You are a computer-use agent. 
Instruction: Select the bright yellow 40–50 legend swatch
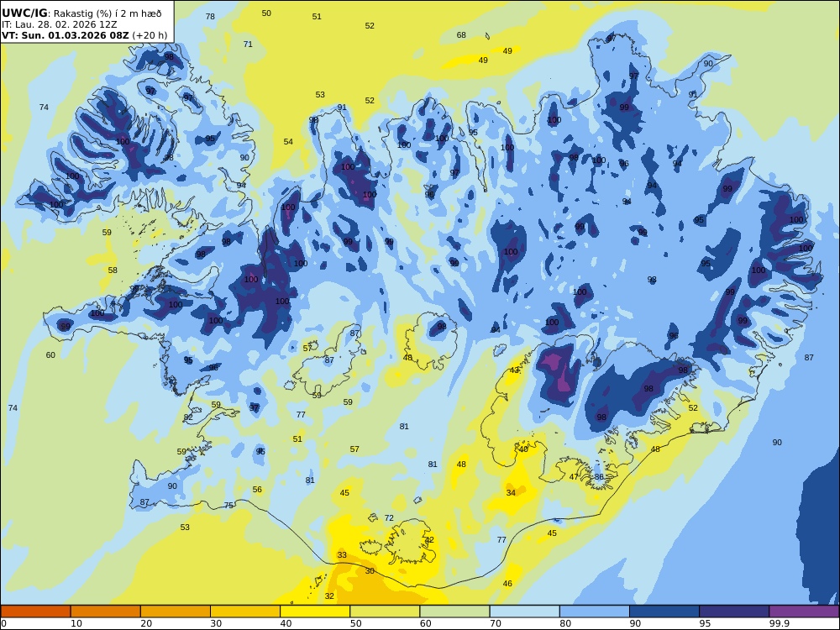pyautogui.click(x=315, y=612)
